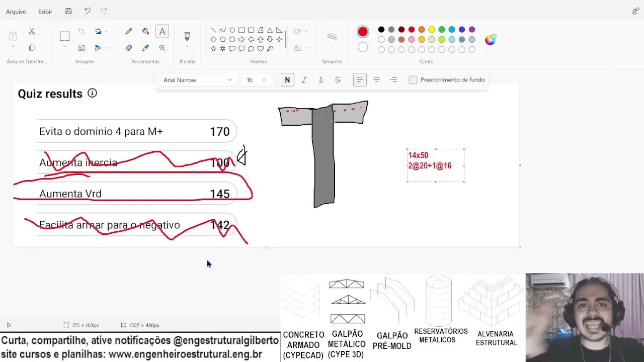Screen dimensions: 644x362
Task: Select the Pencil tool
Action: pos(129,31)
